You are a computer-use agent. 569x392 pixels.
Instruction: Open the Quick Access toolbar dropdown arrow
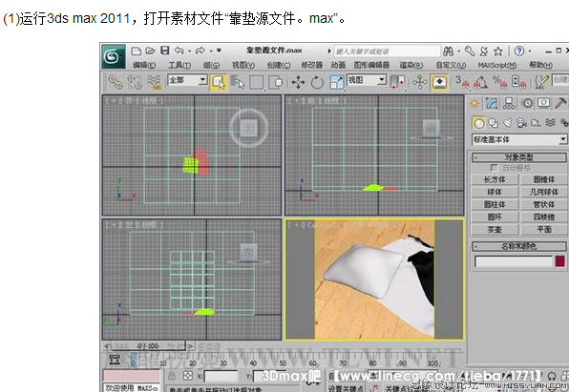pos(219,51)
